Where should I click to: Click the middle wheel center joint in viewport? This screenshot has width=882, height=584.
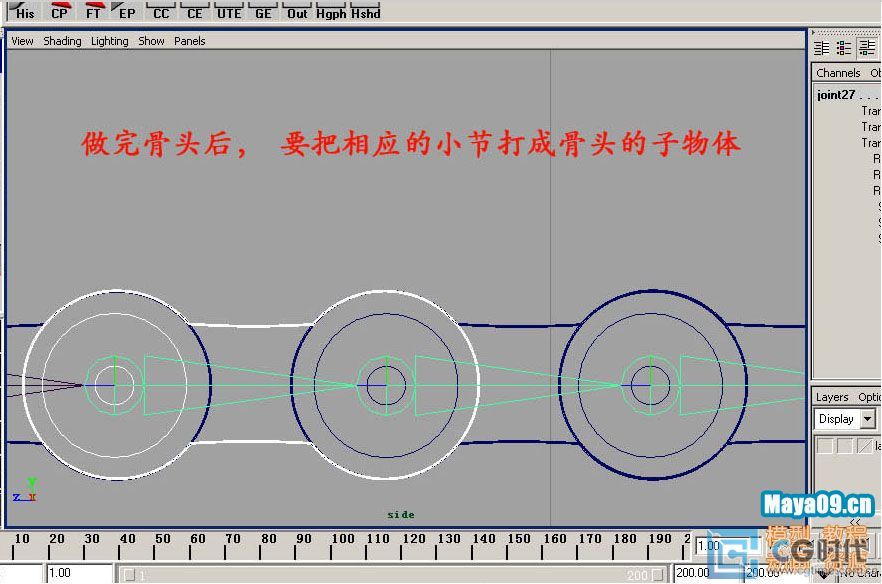pyautogui.click(x=386, y=385)
